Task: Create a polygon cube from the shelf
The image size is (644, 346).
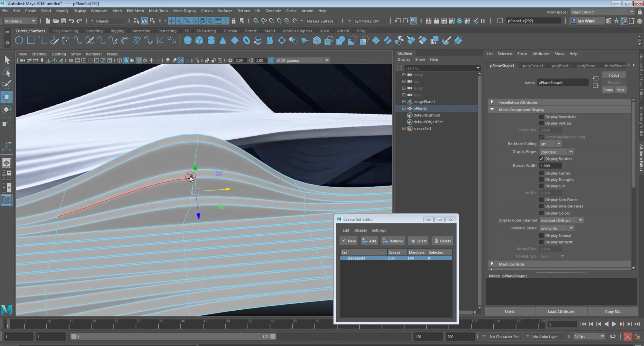Action: click(x=199, y=41)
